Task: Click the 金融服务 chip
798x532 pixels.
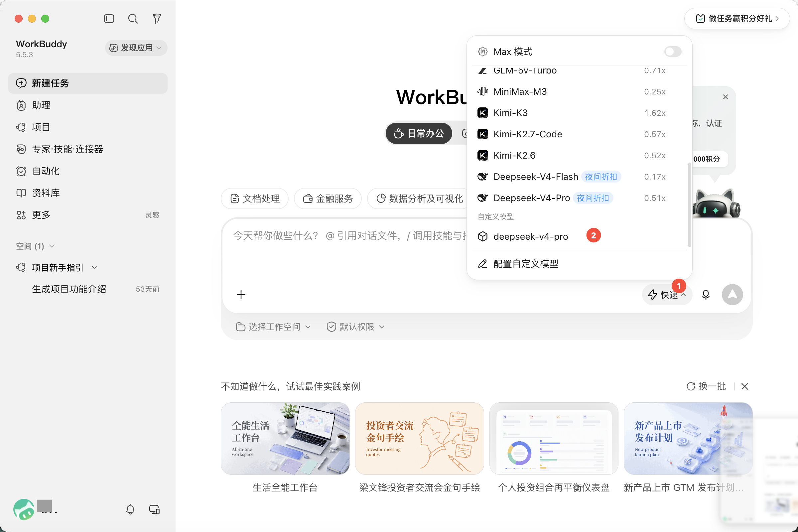Action: point(328,199)
